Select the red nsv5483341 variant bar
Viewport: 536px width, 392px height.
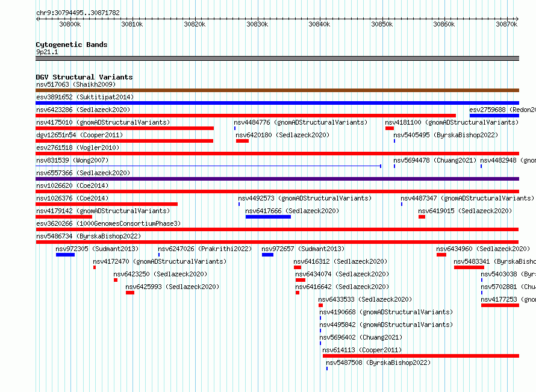point(469,267)
